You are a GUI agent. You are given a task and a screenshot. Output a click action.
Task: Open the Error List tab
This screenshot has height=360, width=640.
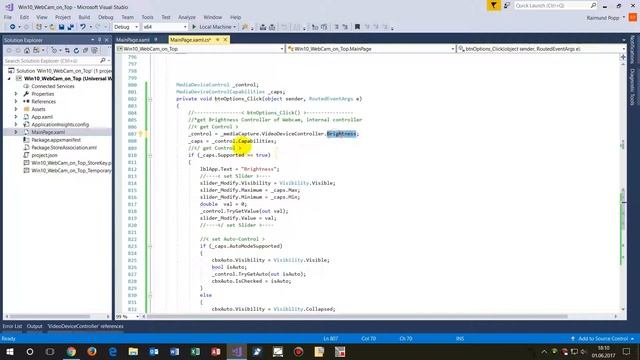12,326
